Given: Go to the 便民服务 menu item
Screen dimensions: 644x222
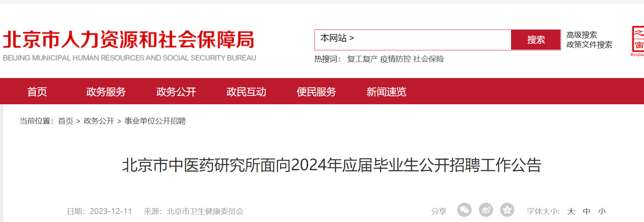Looking at the screenshot, I should click(x=316, y=91).
